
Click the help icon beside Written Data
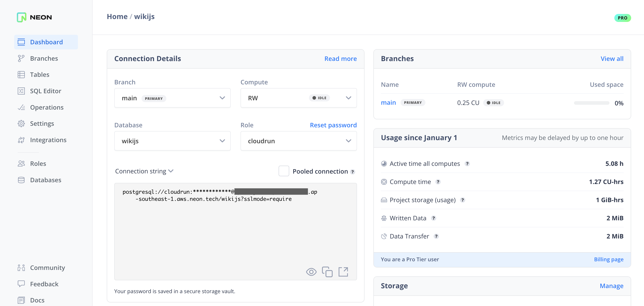click(x=433, y=218)
